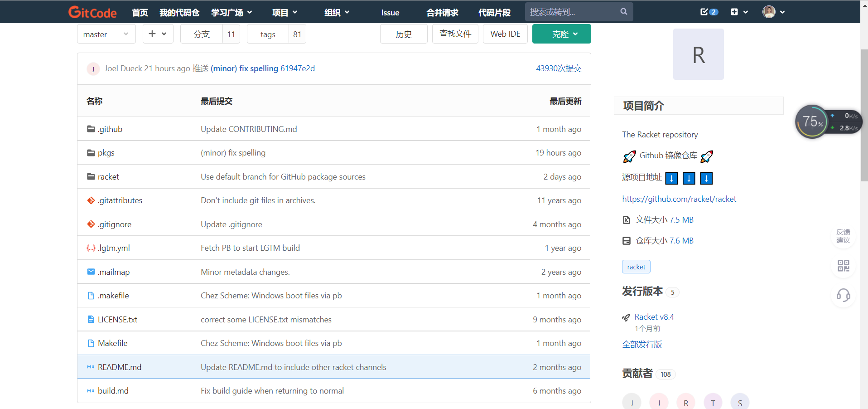The width and height of the screenshot is (868, 409).
Task: Expand the 项目 menu
Action: click(285, 12)
